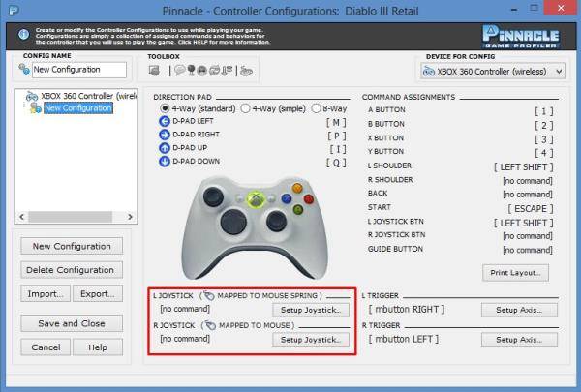
Task: Click the B BUTTON assignment [ 2 ]
Action: click(543, 125)
